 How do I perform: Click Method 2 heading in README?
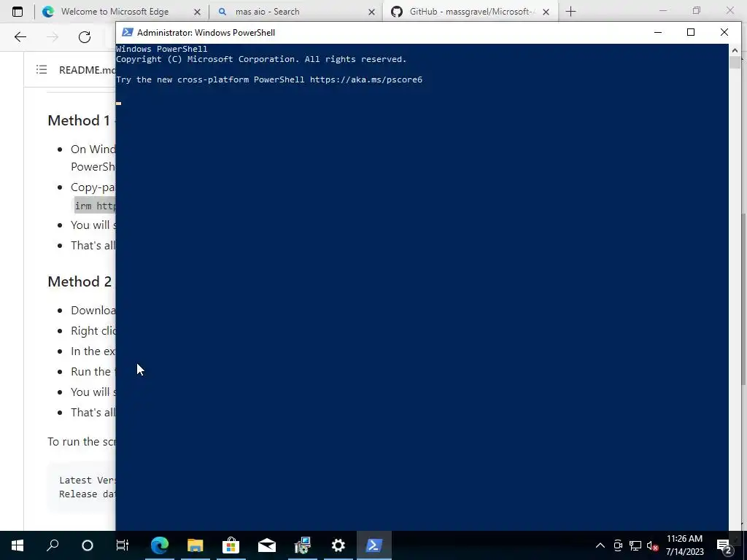[80, 281]
